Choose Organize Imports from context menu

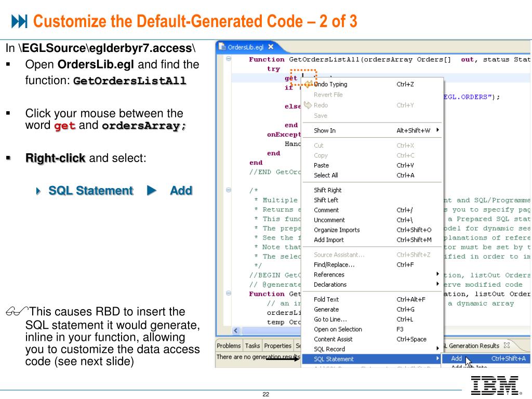tap(337, 230)
